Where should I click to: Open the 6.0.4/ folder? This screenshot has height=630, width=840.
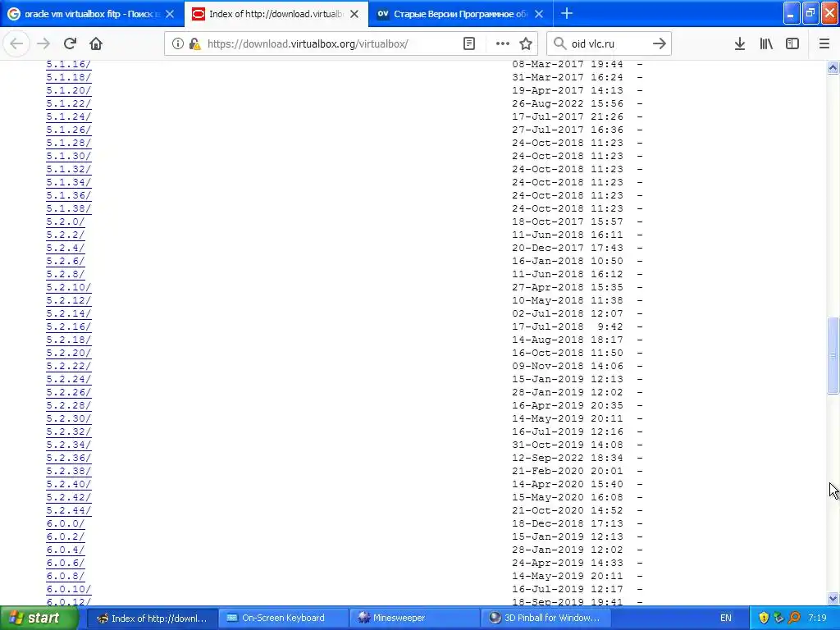pyautogui.click(x=66, y=550)
